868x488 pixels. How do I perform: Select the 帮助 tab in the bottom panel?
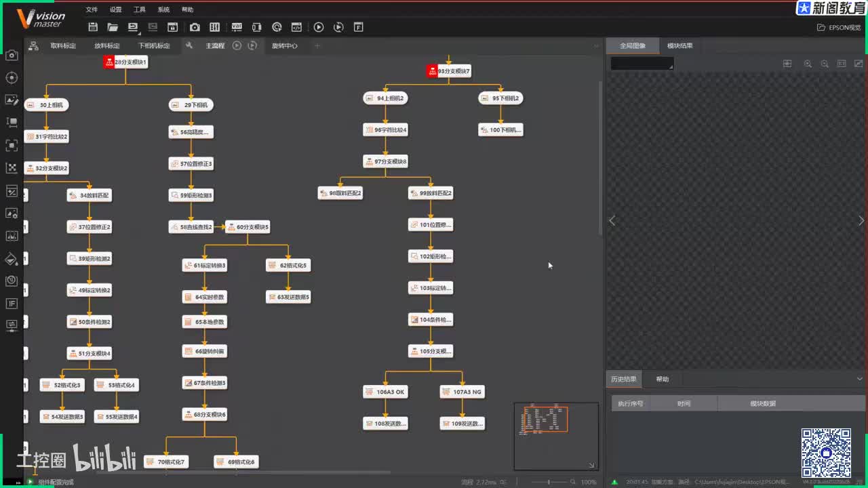pos(663,379)
